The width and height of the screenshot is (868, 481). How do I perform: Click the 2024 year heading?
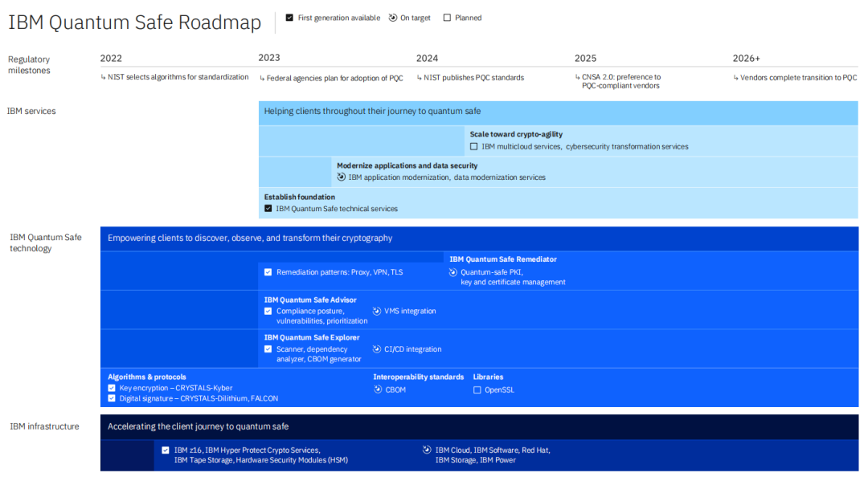point(428,58)
